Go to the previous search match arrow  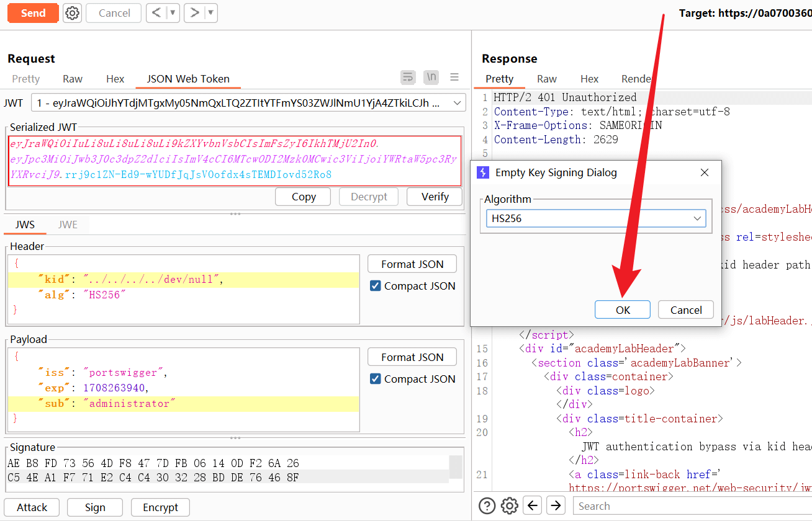(x=533, y=505)
